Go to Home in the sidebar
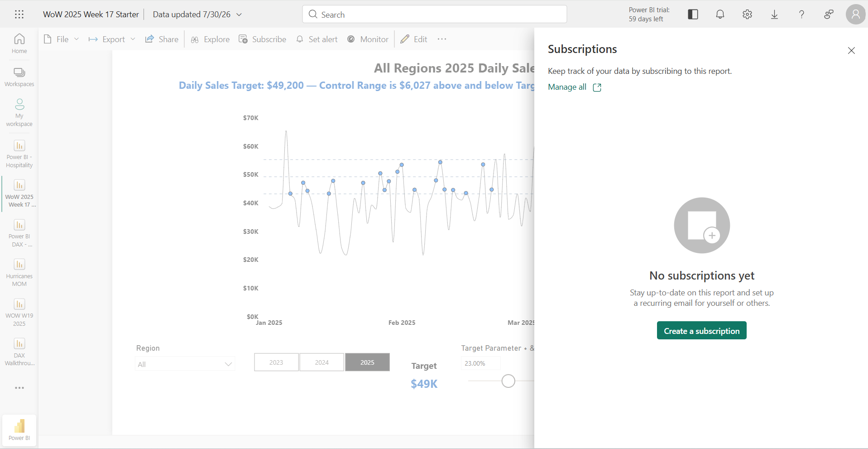 pyautogui.click(x=19, y=43)
